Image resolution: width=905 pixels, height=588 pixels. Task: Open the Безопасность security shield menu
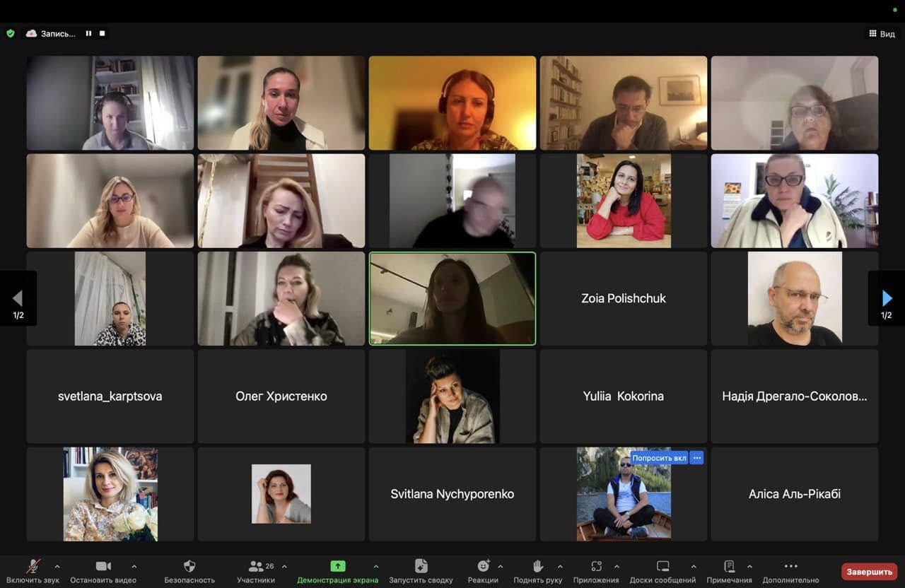click(189, 570)
